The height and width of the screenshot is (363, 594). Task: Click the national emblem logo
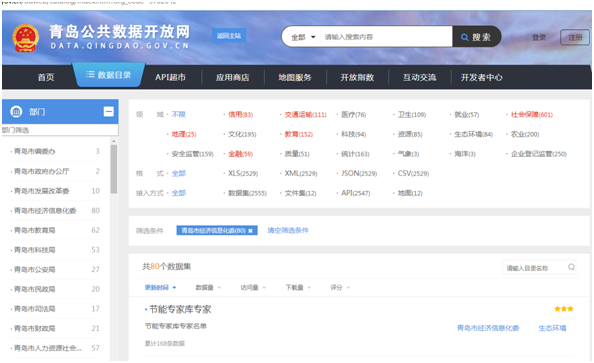pos(25,38)
